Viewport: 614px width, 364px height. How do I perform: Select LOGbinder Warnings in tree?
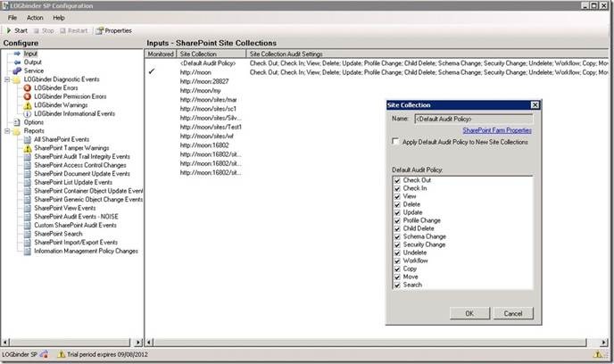click(x=64, y=105)
